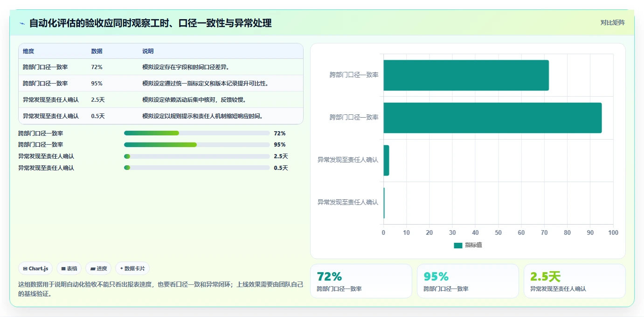Click the 70 tick on the chart axis
Viewport: 644px width, 317px height.
(544, 232)
